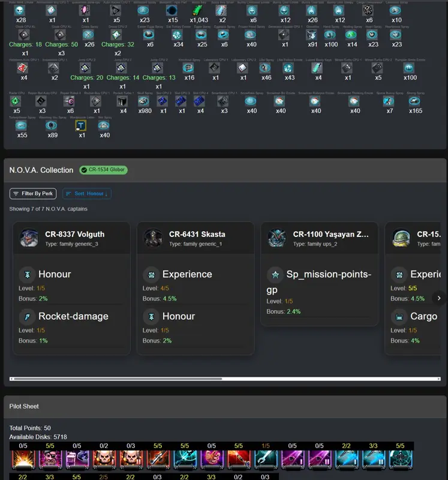Viewport: 448px width, 480px height.
Task: Click the Skull Spray icon with x980
Action: click(x=143, y=101)
